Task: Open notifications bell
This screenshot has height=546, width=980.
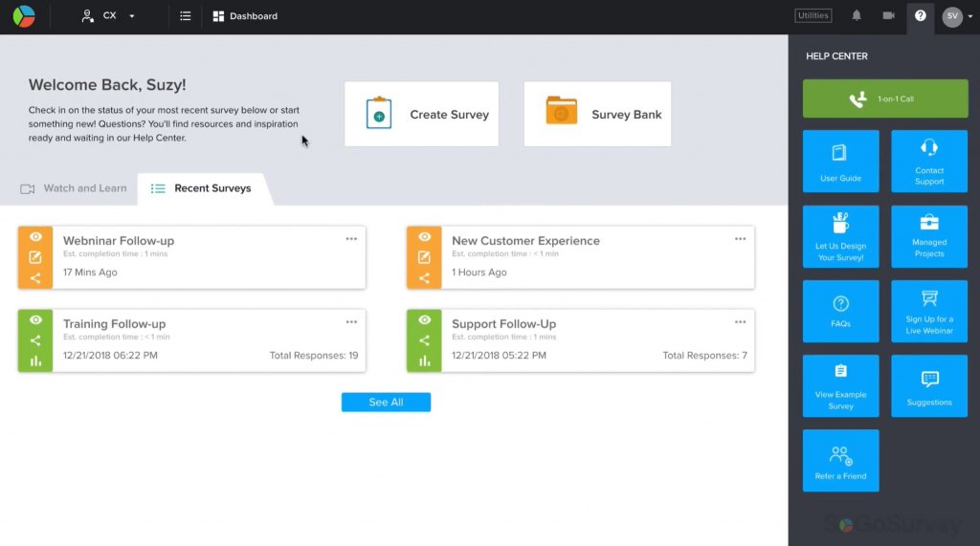Action: pyautogui.click(x=857, y=15)
